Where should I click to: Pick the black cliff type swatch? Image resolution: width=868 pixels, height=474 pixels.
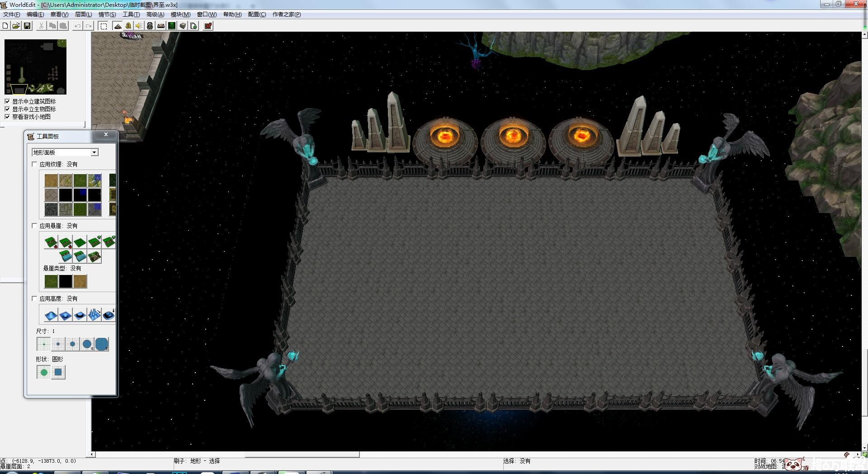tap(66, 281)
